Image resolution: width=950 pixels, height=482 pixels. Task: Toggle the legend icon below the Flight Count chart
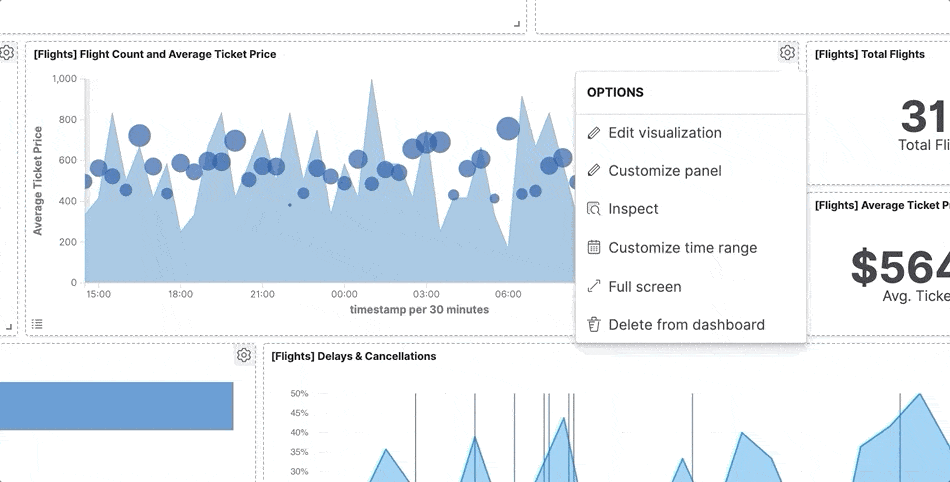coord(37,323)
